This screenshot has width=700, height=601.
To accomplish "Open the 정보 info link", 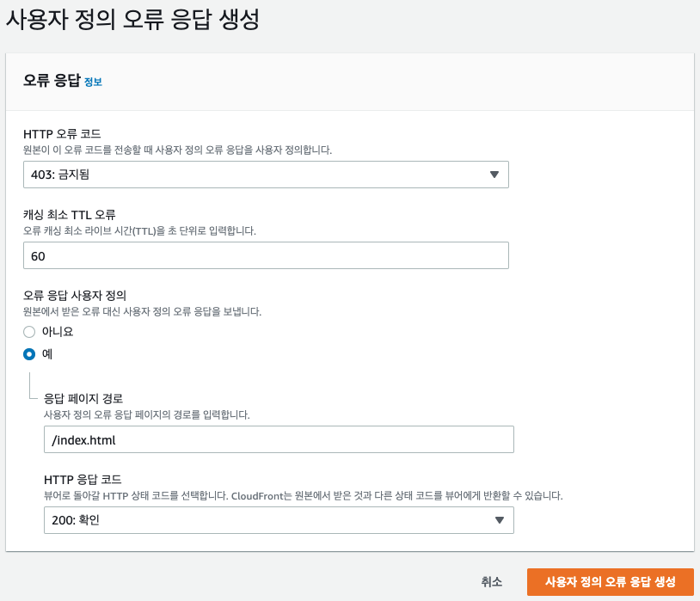I will point(93,82).
